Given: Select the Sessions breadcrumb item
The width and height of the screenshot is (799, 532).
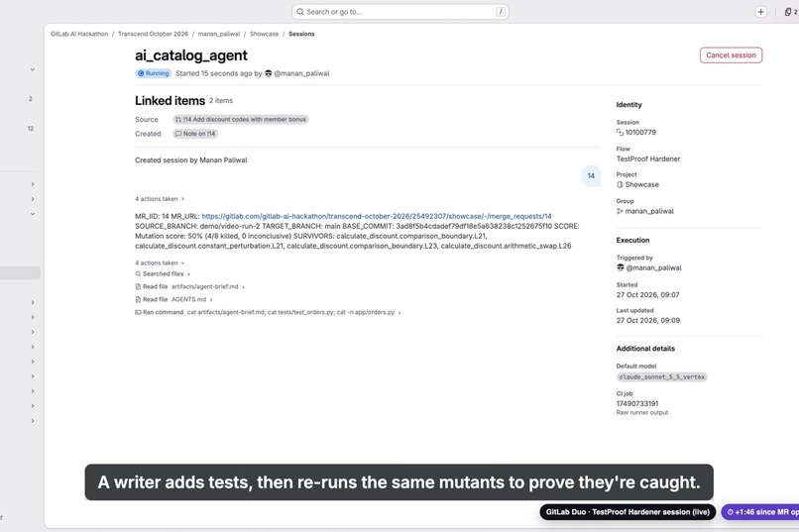Looking at the screenshot, I should [301, 34].
